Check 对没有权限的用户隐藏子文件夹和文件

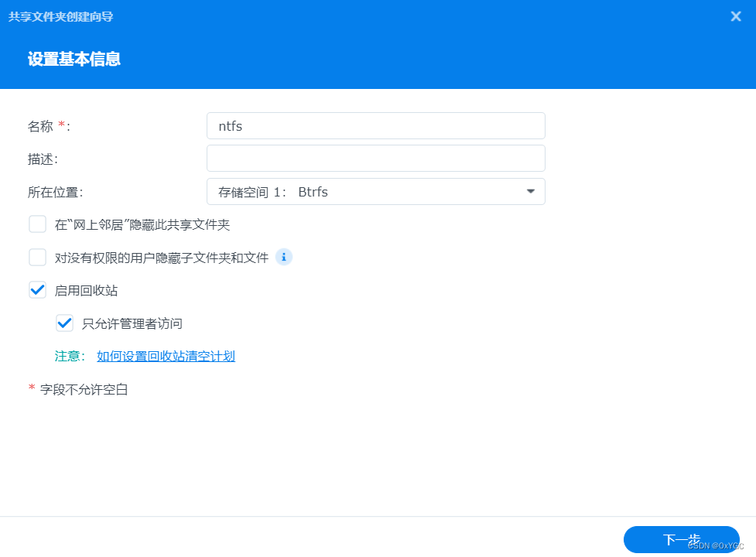pyautogui.click(x=37, y=257)
